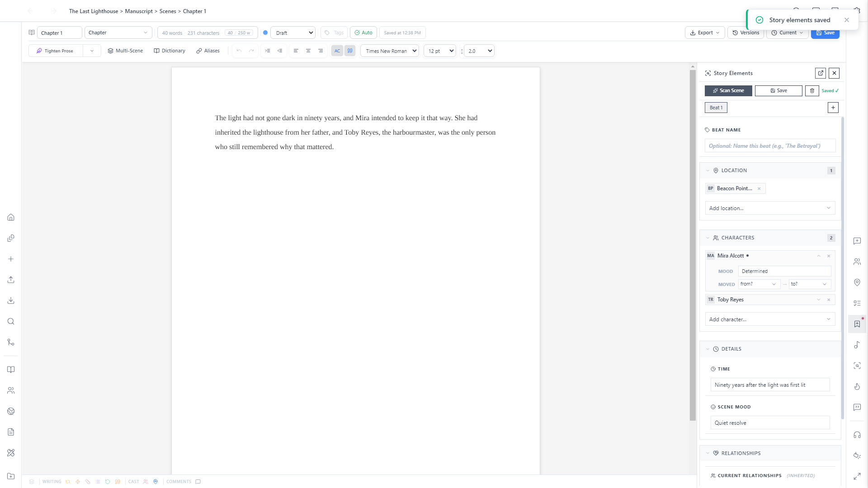The width and height of the screenshot is (868, 488).
Task: Open the 12 pt font size dropdown
Action: point(440,51)
